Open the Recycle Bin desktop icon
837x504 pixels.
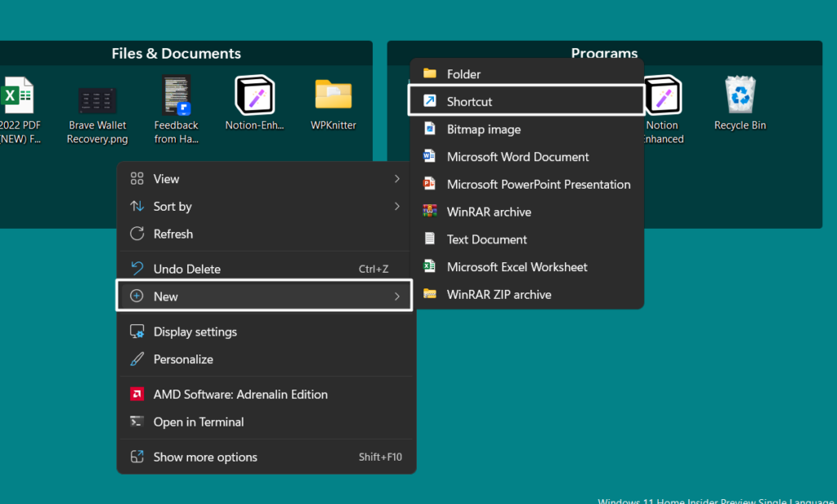coord(741,96)
